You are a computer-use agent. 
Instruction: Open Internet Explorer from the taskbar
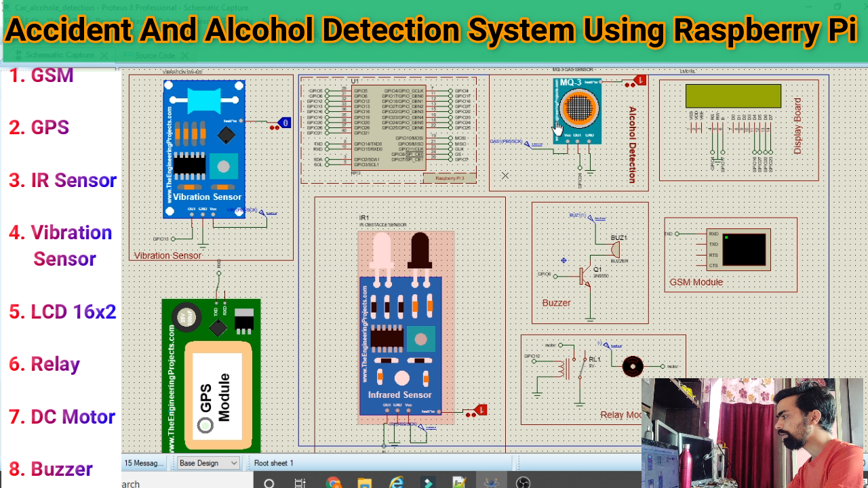pos(397,483)
